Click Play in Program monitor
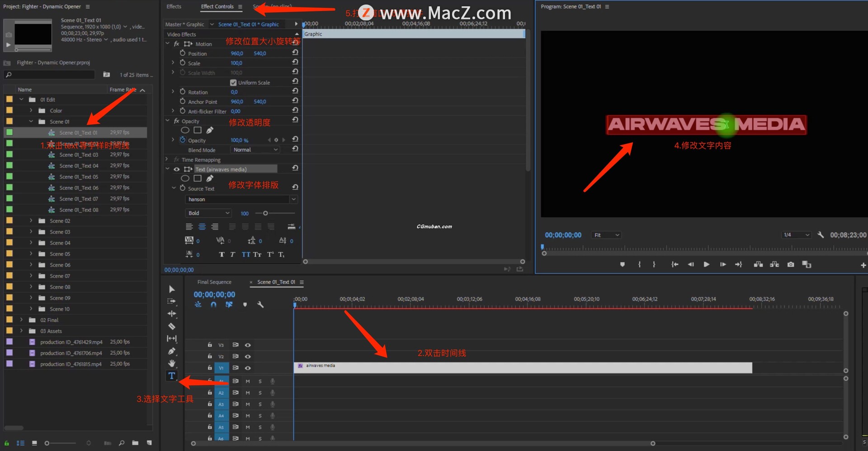868x451 pixels. click(x=706, y=264)
